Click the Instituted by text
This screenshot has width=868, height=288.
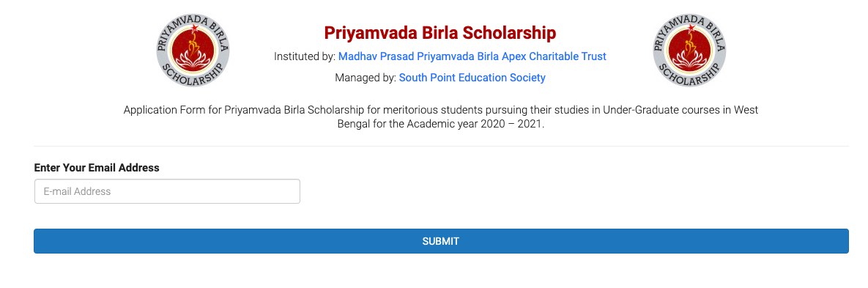tap(305, 56)
